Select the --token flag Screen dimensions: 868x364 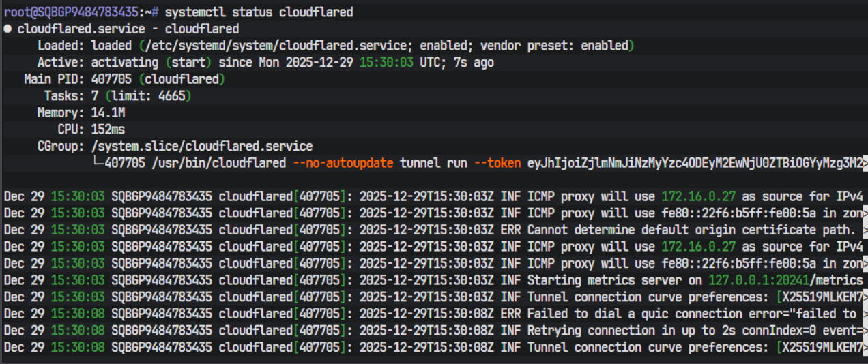pos(497,163)
